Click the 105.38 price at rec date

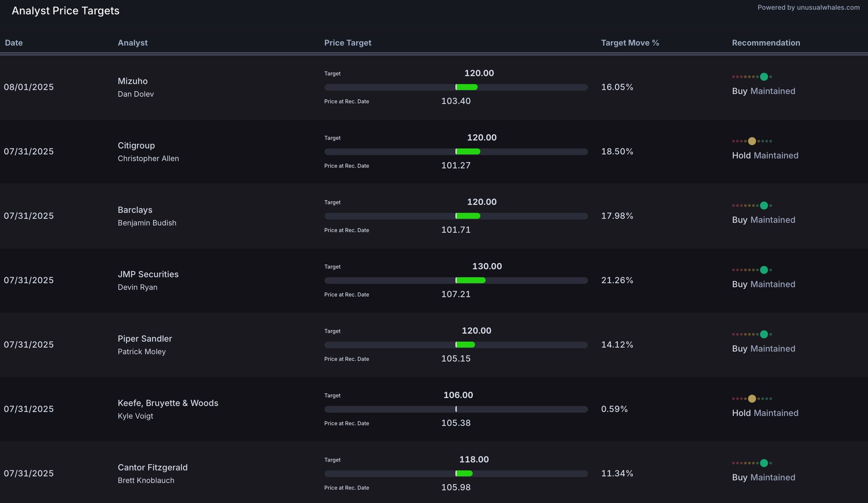[x=456, y=423]
